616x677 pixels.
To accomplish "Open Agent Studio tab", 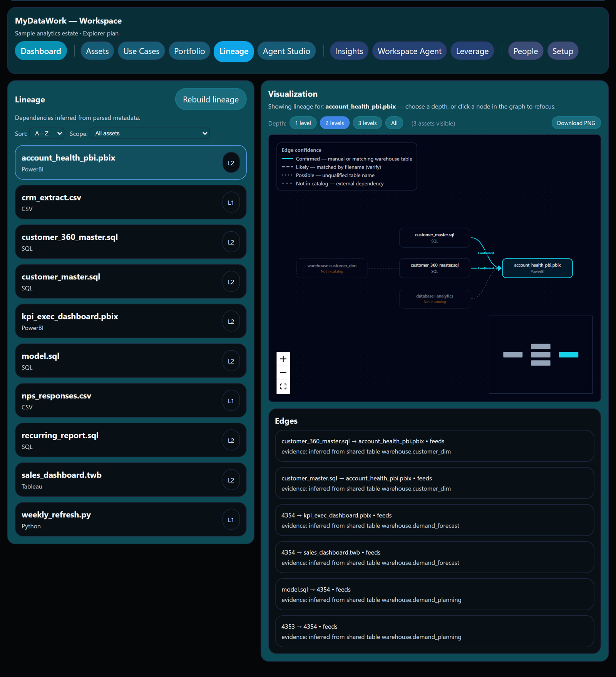I will tap(286, 51).
